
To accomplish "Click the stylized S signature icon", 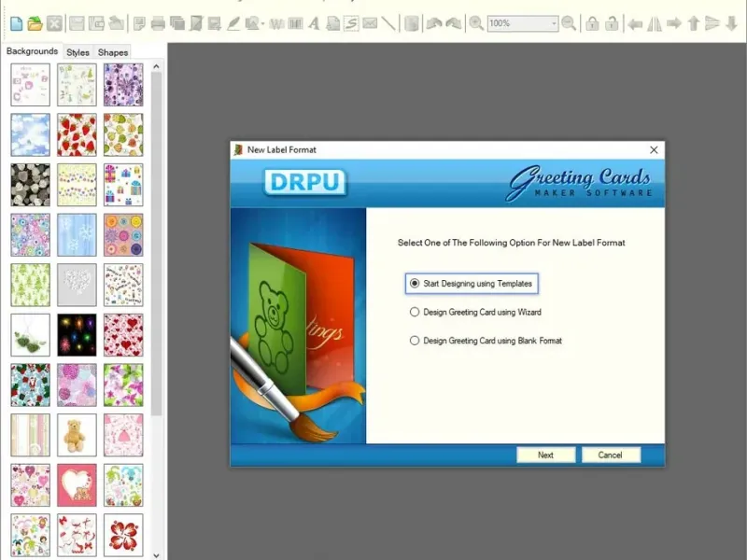I will pos(351,22).
